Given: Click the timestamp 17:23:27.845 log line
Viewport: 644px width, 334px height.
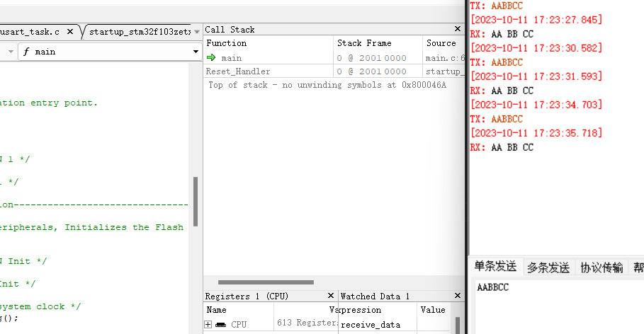Looking at the screenshot, I should point(536,20).
